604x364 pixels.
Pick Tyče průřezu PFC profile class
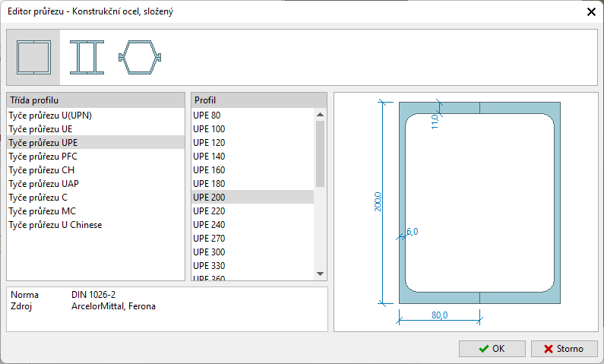tap(43, 157)
